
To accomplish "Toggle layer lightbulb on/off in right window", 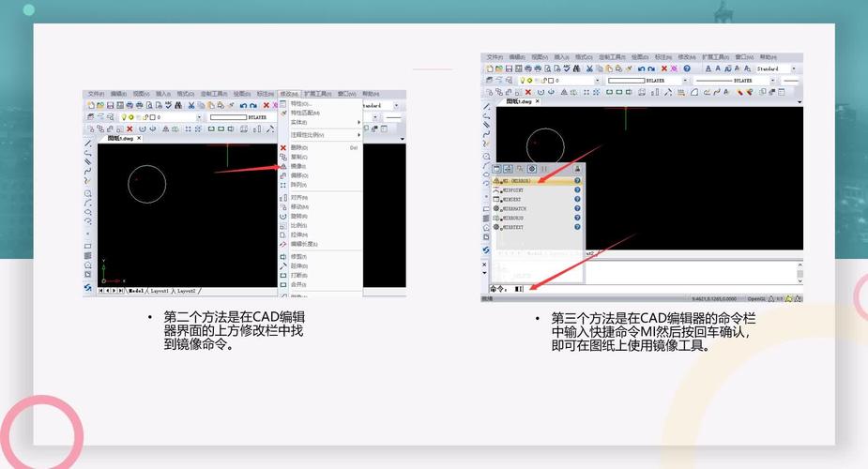I will click(x=522, y=81).
